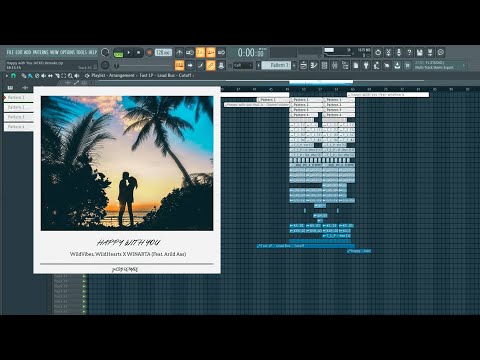The height and width of the screenshot is (360, 480).
Task: Open the plugin picker plug icon
Action: [366, 65]
